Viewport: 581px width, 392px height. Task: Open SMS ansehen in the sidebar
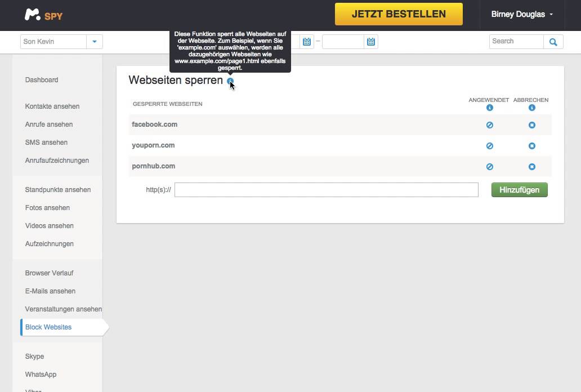click(46, 142)
